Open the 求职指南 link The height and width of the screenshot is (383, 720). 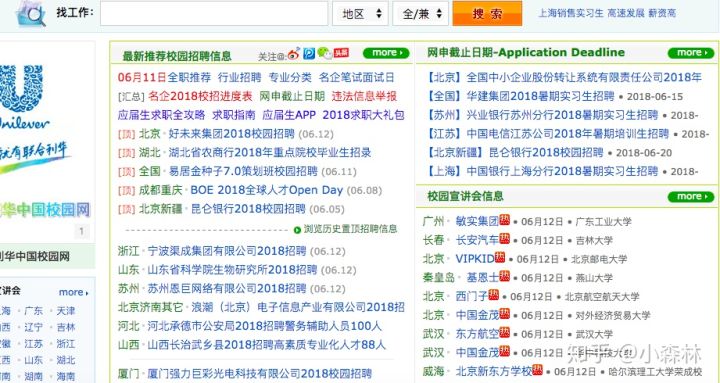(x=234, y=115)
